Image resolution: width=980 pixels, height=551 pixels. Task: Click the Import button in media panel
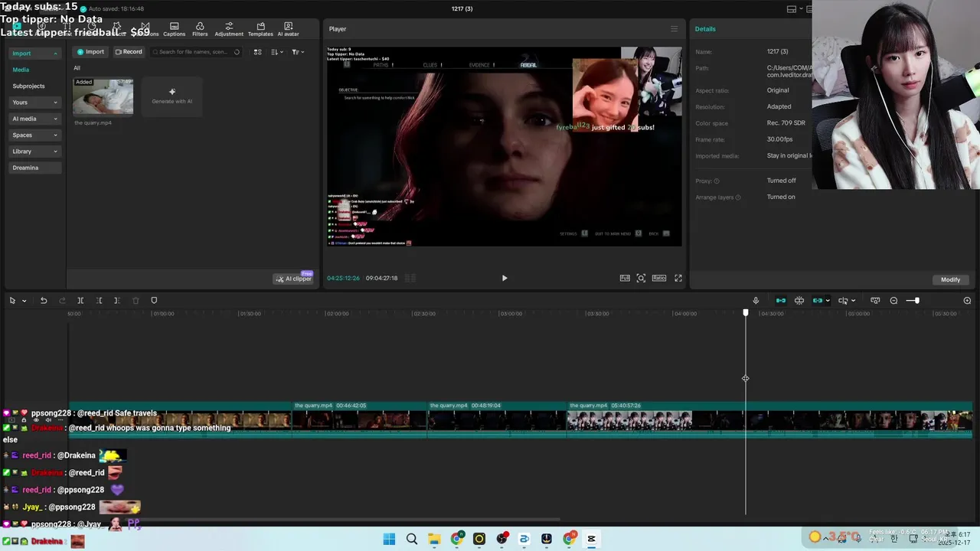(90, 52)
